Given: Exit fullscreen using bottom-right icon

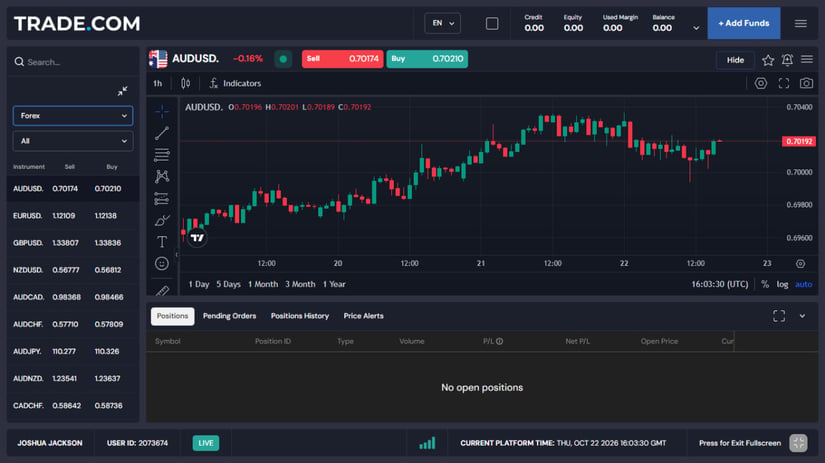Looking at the screenshot, I should [x=798, y=443].
